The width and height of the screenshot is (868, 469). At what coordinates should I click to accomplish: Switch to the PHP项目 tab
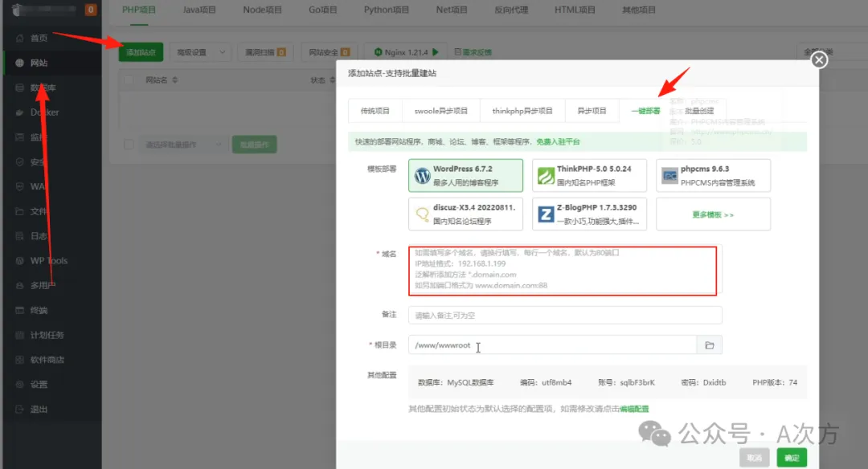[x=139, y=10]
